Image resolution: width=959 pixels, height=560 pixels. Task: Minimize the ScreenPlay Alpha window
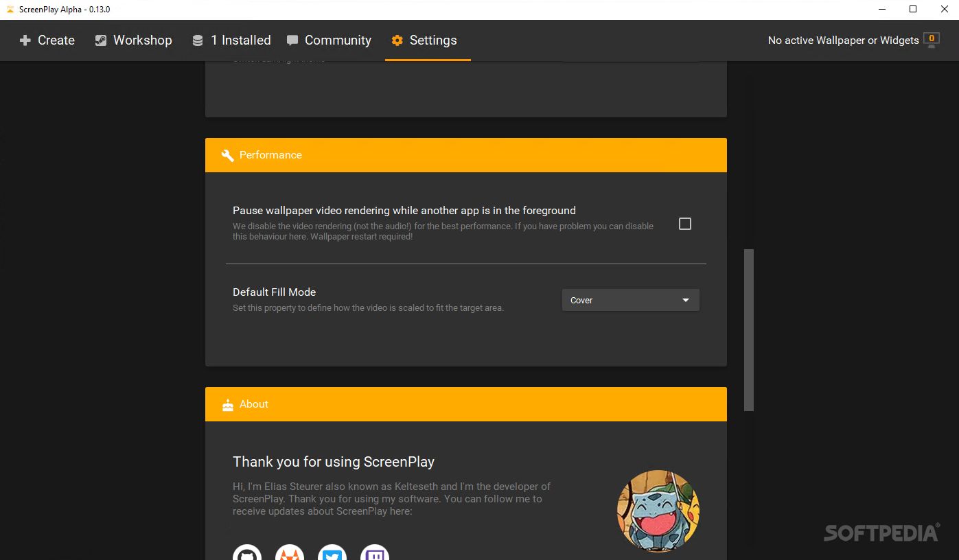pyautogui.click(x=881, y=10)
